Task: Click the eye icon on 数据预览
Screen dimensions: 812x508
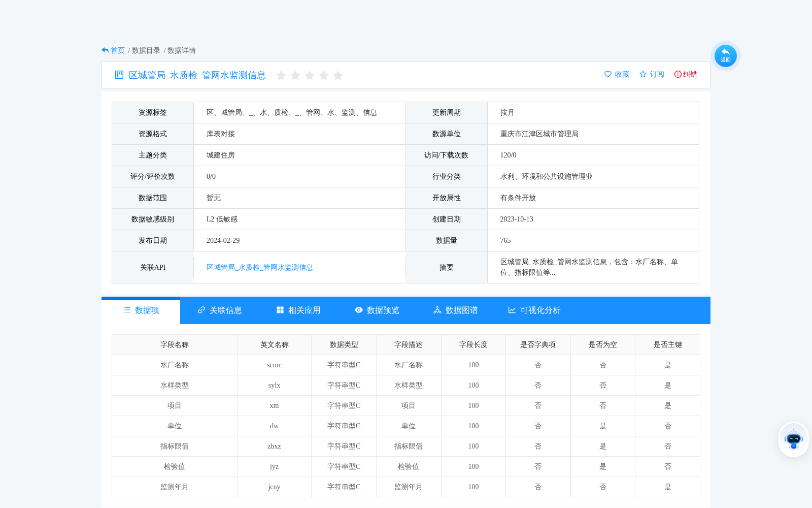Action: tap(359, 310)
